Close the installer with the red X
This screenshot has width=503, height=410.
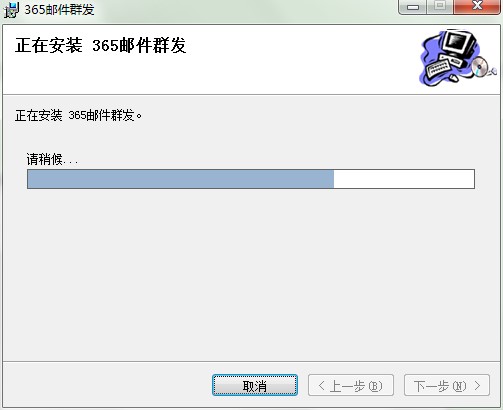point(477,7)
